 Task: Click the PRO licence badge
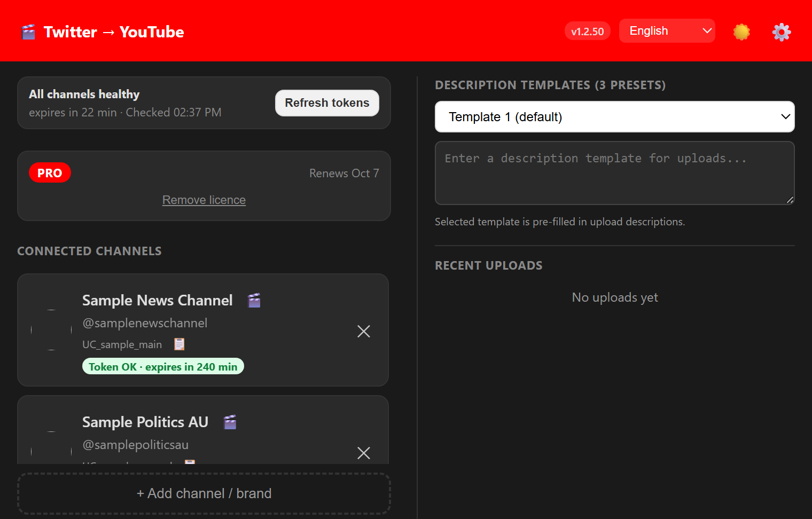[x=50, y=173]
